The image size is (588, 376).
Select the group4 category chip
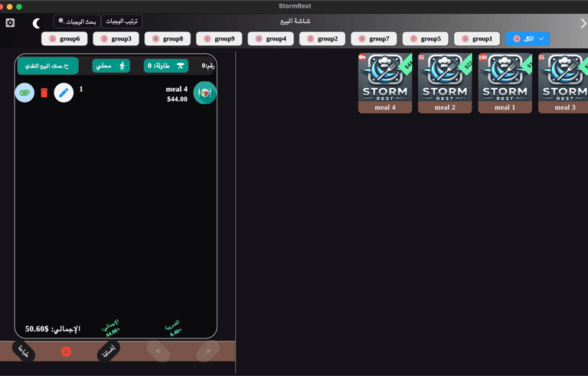(x=271, y=38)
